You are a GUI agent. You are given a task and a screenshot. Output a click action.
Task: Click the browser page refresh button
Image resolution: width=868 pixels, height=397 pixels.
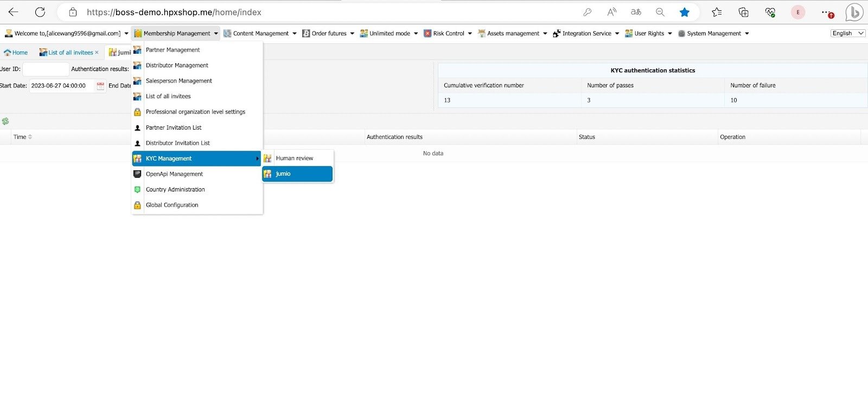[x=40, y=12]
